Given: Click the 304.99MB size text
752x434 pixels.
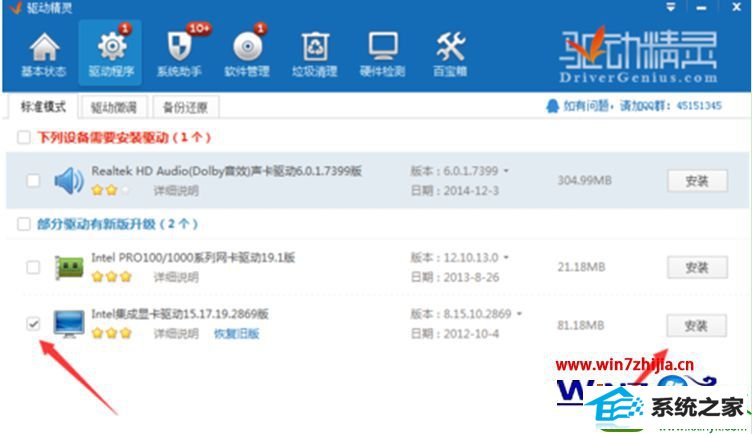Looking at the screenshot, I should 585,180.
